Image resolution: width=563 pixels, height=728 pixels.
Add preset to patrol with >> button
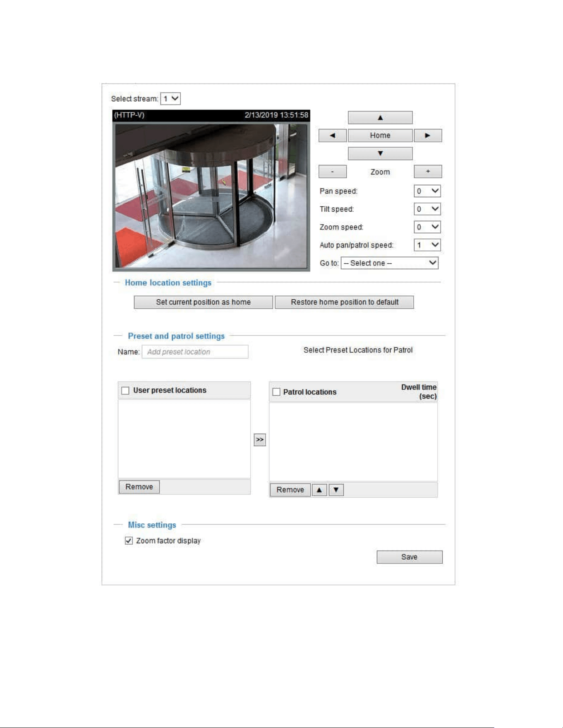[260, 440]
